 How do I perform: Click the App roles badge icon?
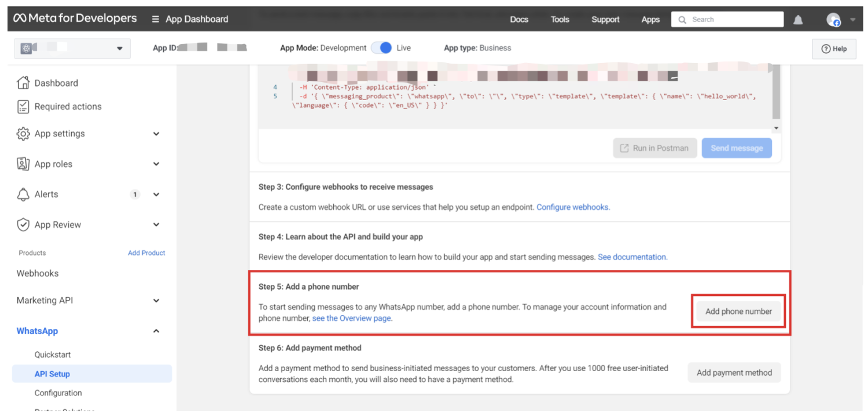23,164
